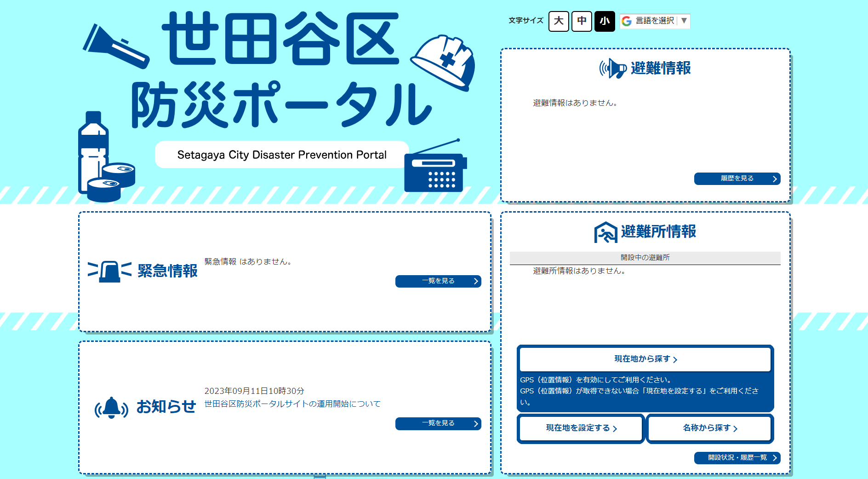Set text size to large (大)
The image size is (868, 479).
click(559, 21)
